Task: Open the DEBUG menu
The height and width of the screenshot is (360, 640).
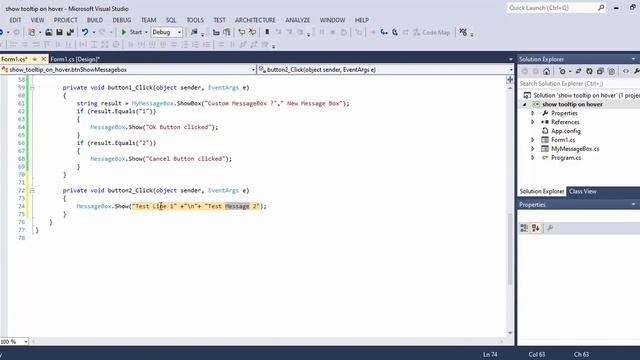Action: (122, 20)
